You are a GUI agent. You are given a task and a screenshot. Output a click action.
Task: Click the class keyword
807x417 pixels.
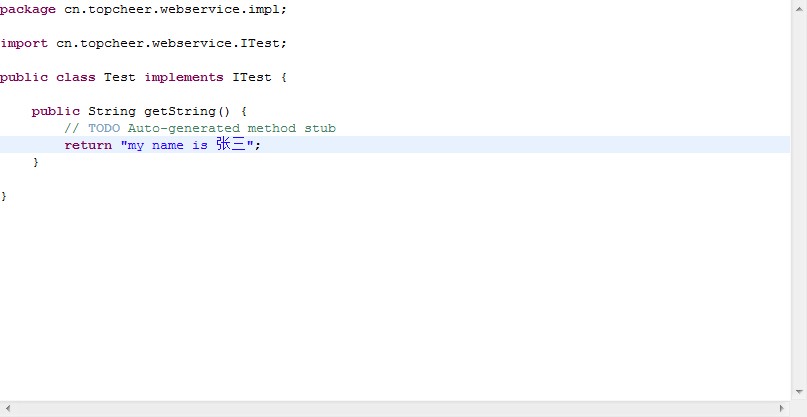[x=76, y=77]
